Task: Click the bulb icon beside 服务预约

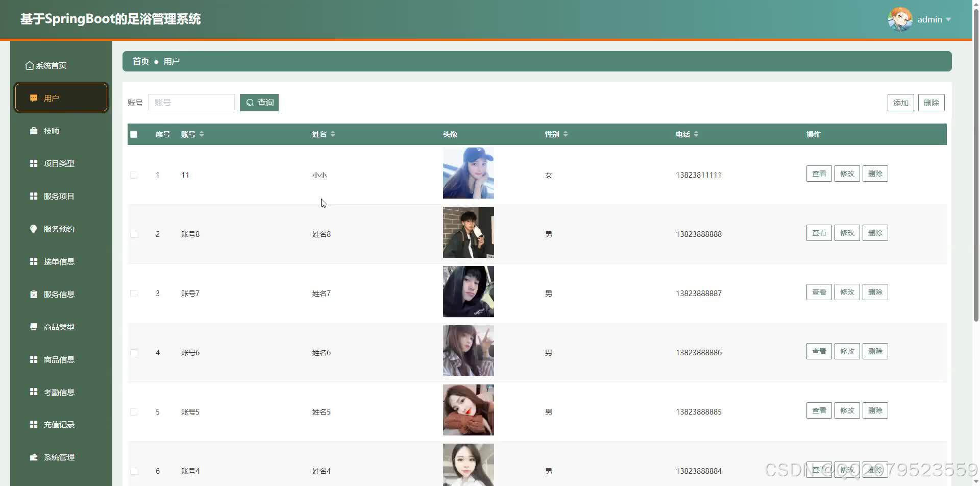Action: (x=34, y=229)
